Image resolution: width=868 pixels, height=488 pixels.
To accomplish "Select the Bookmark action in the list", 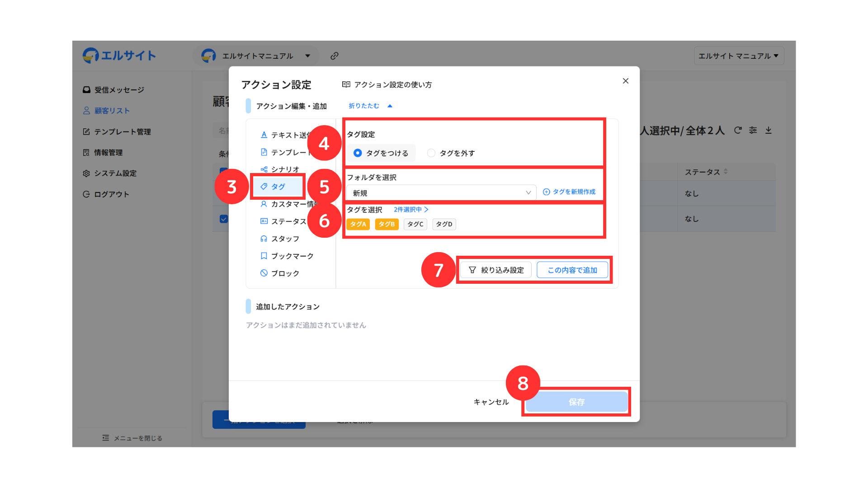I will click(287, 256).
